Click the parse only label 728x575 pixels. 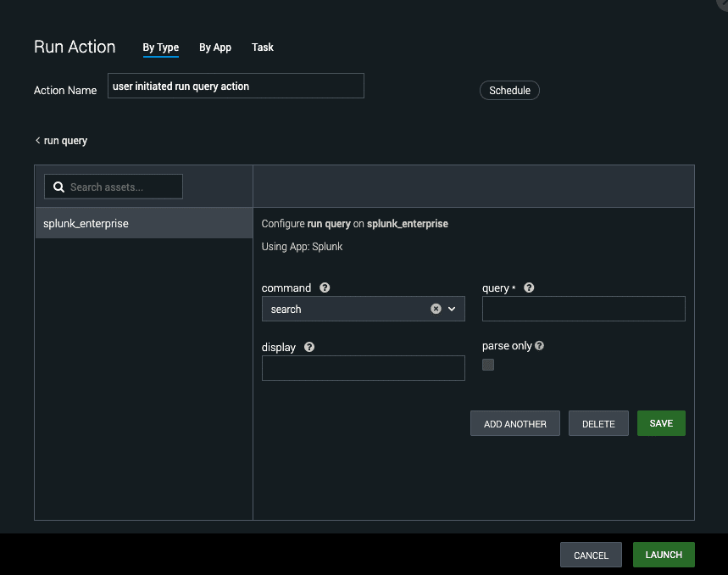[507, 346]
